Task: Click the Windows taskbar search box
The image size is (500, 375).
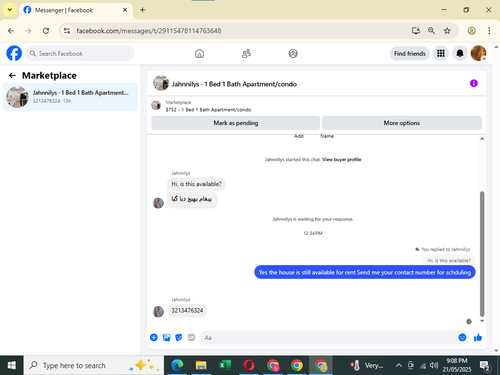Action: pos(94,365)
